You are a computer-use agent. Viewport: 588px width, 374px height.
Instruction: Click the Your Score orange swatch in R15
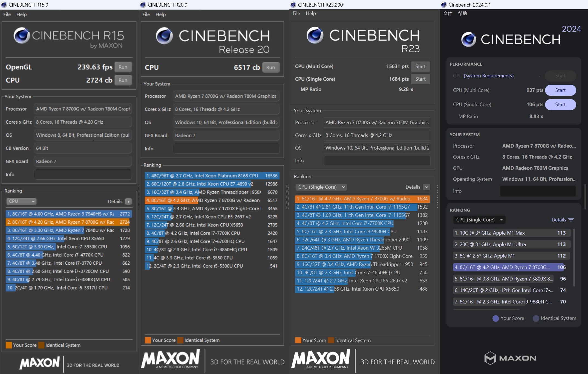pos(9,345)
